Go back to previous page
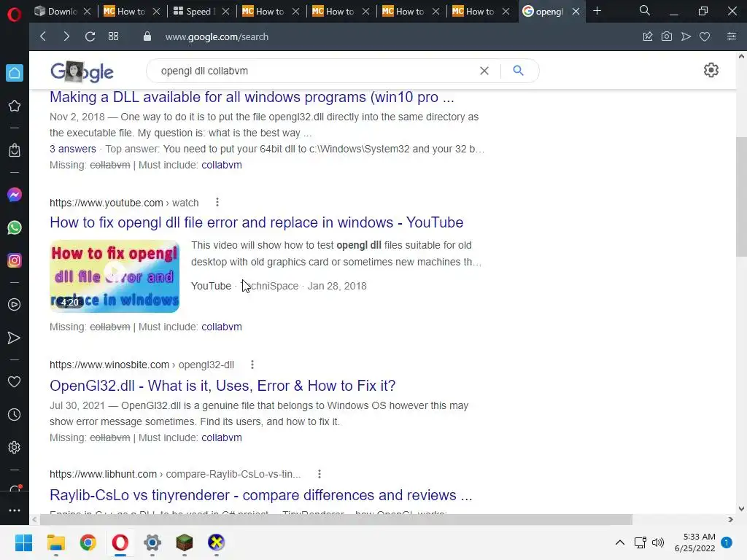Screen dimensions: 747x560 43,36
